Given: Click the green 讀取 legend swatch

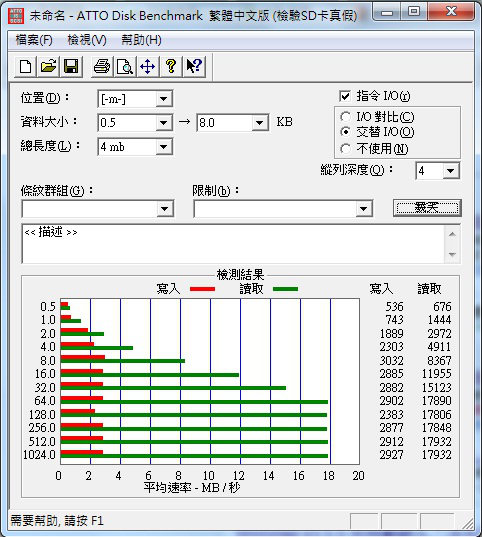Looking at the screenshot, I should [285, 289].
